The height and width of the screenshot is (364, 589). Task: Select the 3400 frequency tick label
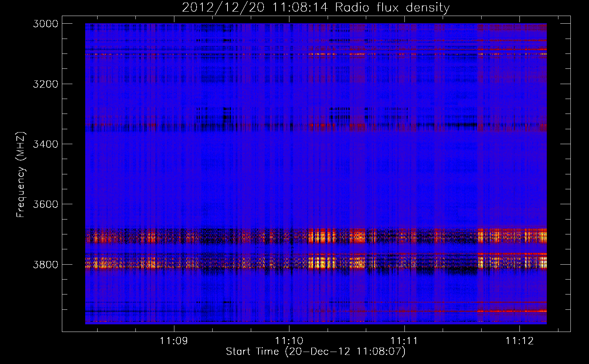tap(46, 144)
